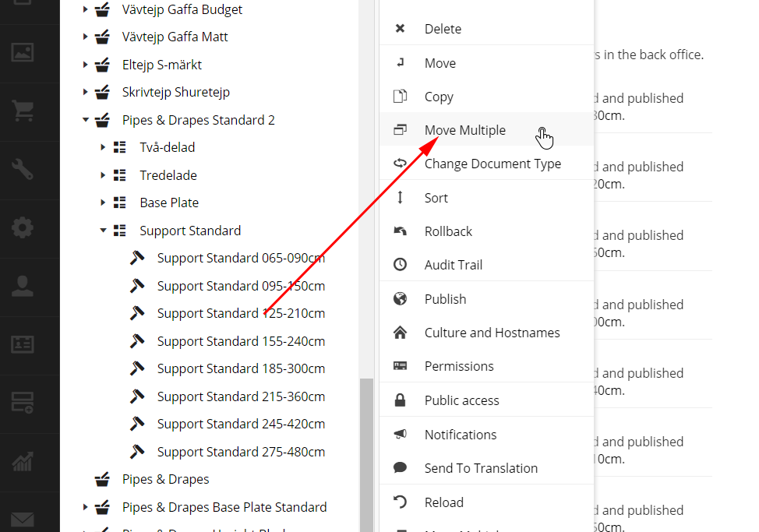Select the Skrivtejp Shuretejp tree item
The height and width of the screenshot is (532, 759).
[x=175, y=93]
